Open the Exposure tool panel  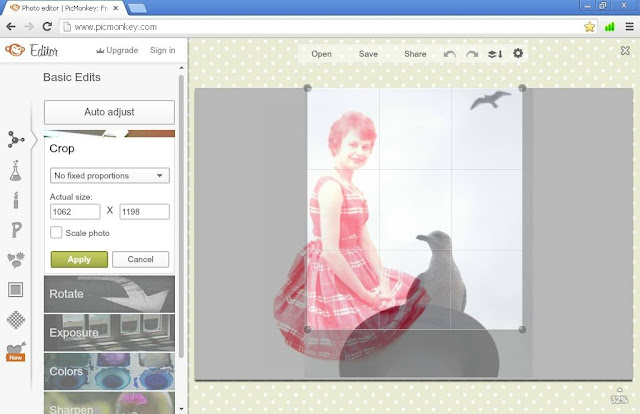click(109, 332)
